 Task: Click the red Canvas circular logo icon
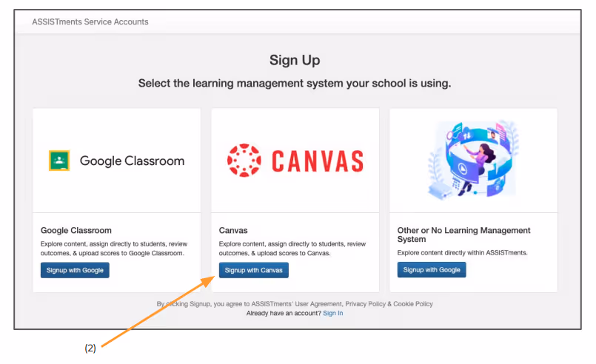(244, 161)
